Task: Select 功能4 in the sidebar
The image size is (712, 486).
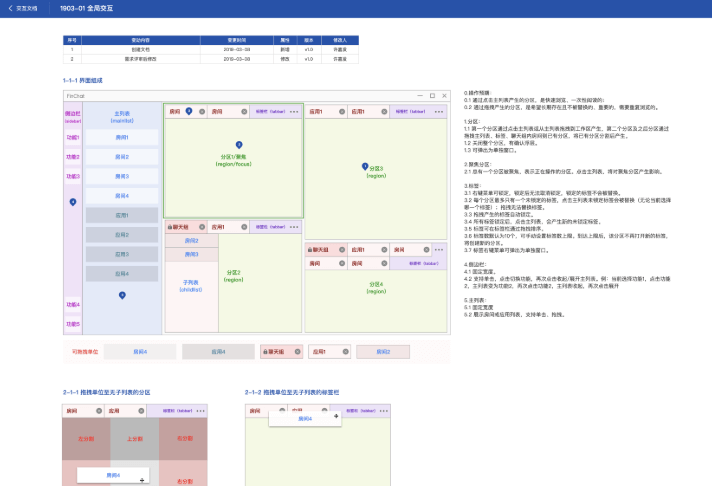Action: (x=72, y=304)
